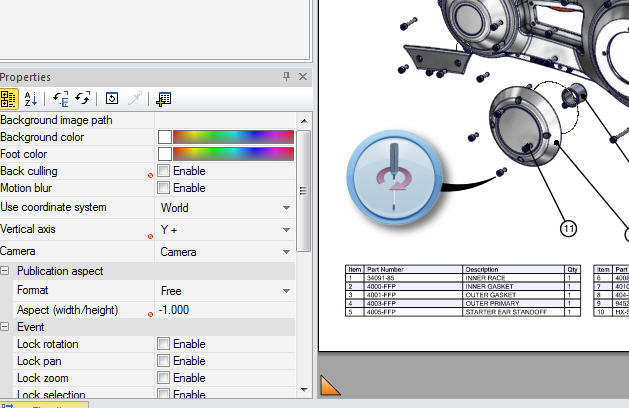Collapse the Publication aspect section
Screen dimensions: 629x408
(x=6, y=271)
